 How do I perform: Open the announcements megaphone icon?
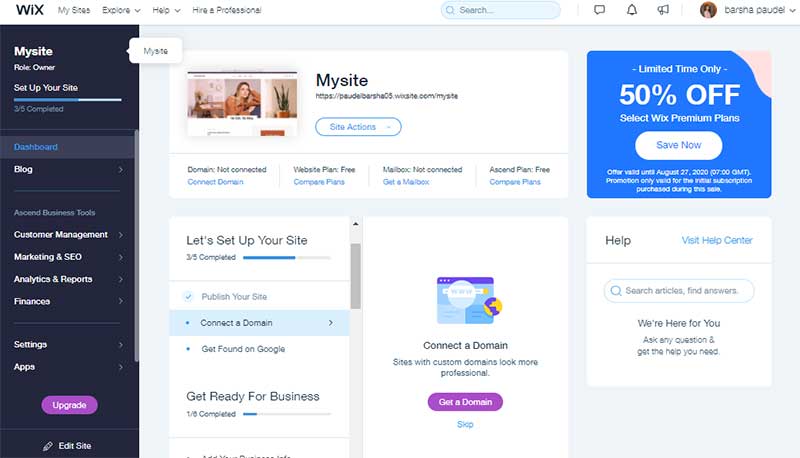pos(663,10)
